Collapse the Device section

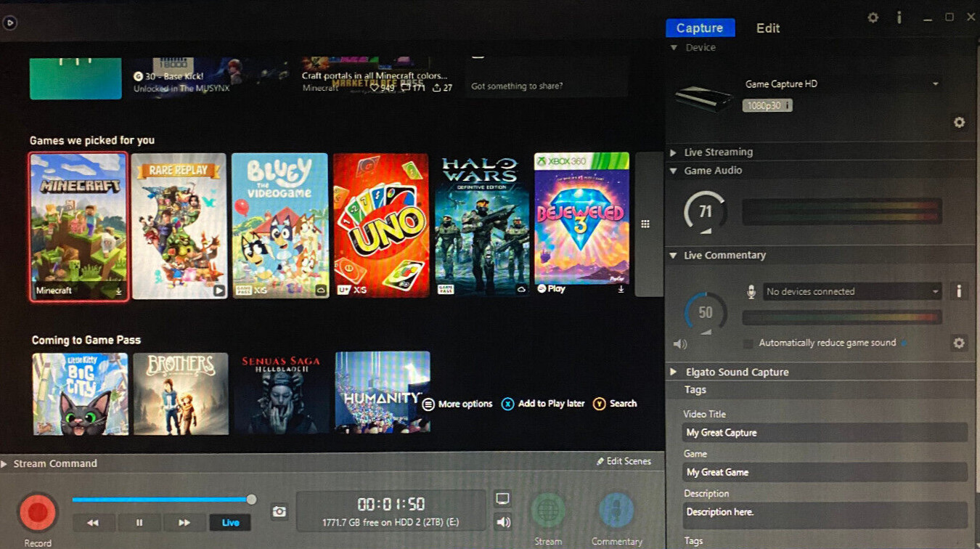(x=674, y=48)
